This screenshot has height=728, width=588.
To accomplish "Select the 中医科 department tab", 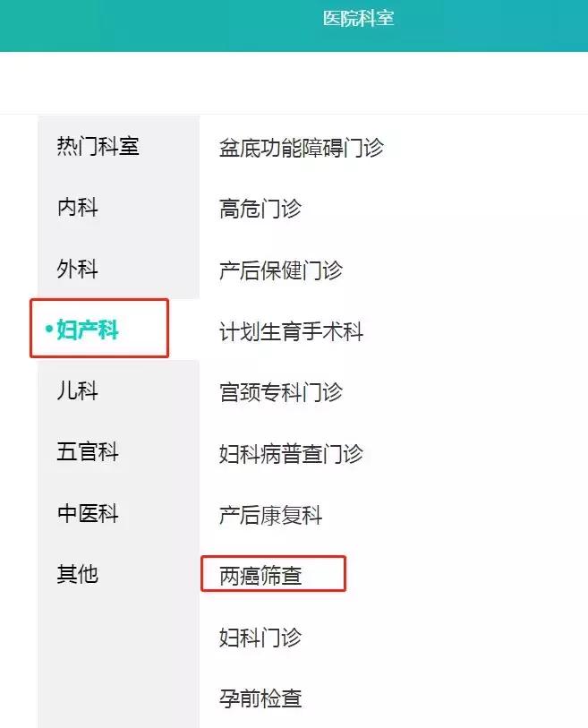I will point(88,513).
